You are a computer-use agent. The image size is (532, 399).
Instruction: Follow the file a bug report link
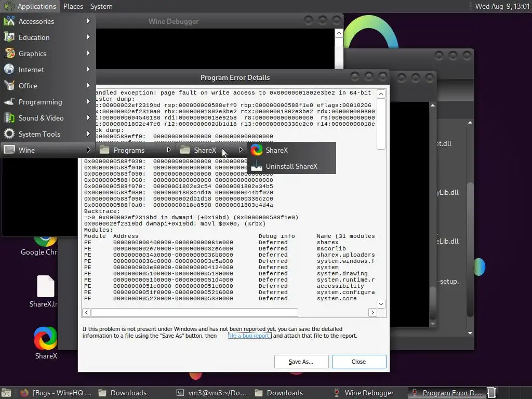pos(250,336)
